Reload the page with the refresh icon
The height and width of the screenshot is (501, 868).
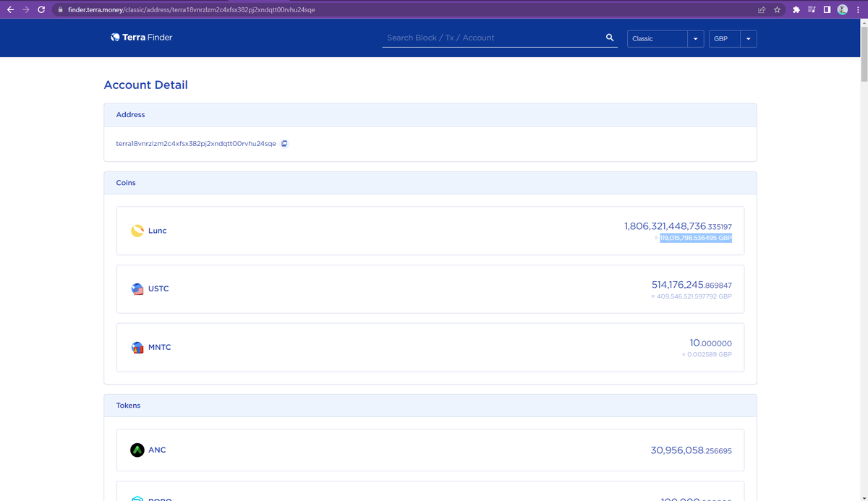pos(41,9)
